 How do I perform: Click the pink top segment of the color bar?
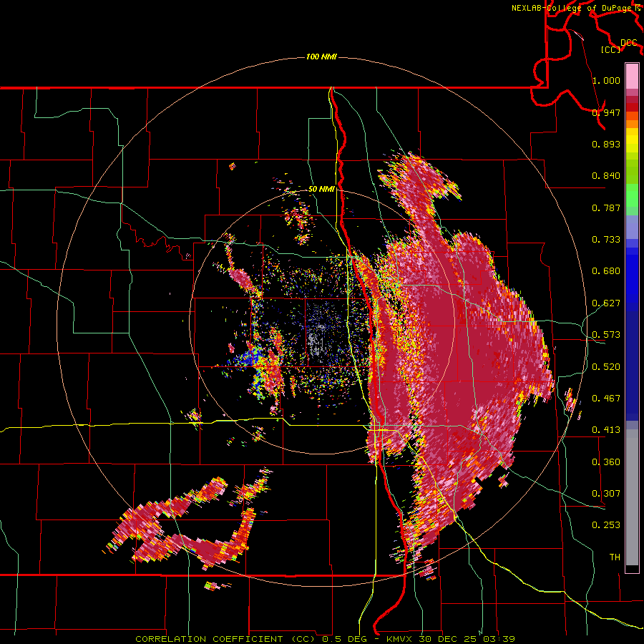632,76
